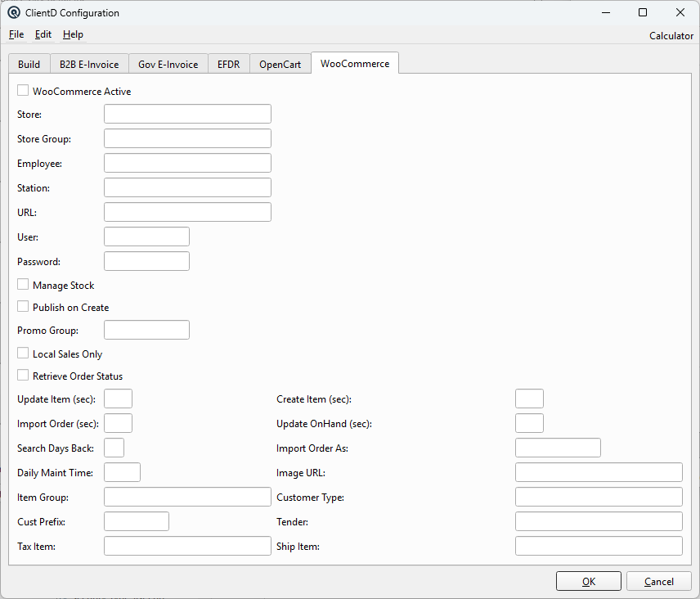Open the Help menu
700x599 pixels.
74,34
